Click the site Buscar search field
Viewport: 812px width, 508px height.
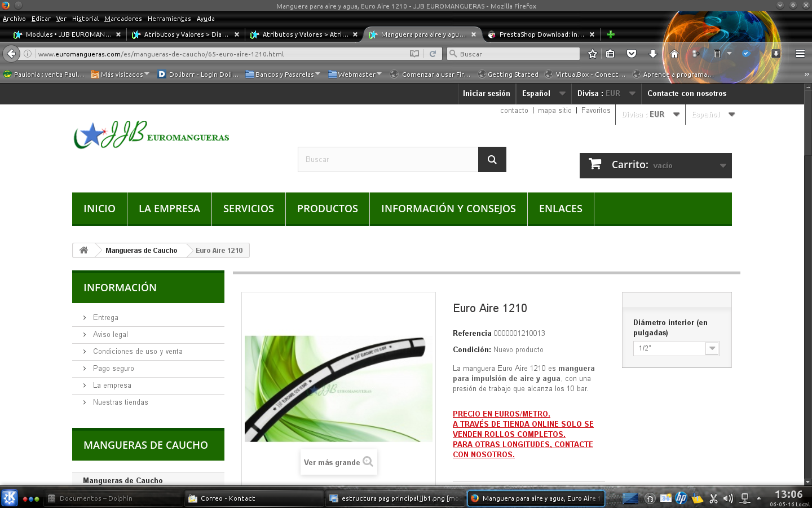[388, 160]
